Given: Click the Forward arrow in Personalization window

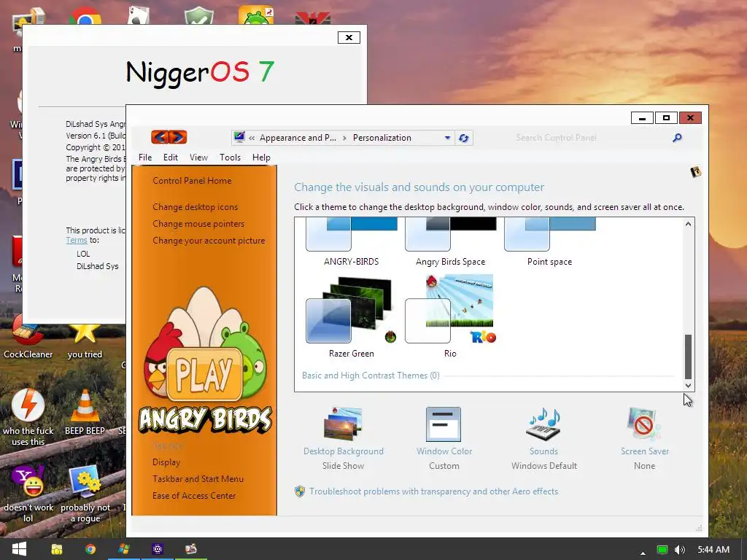Looking at the screenshot, I should pos(178,137).
